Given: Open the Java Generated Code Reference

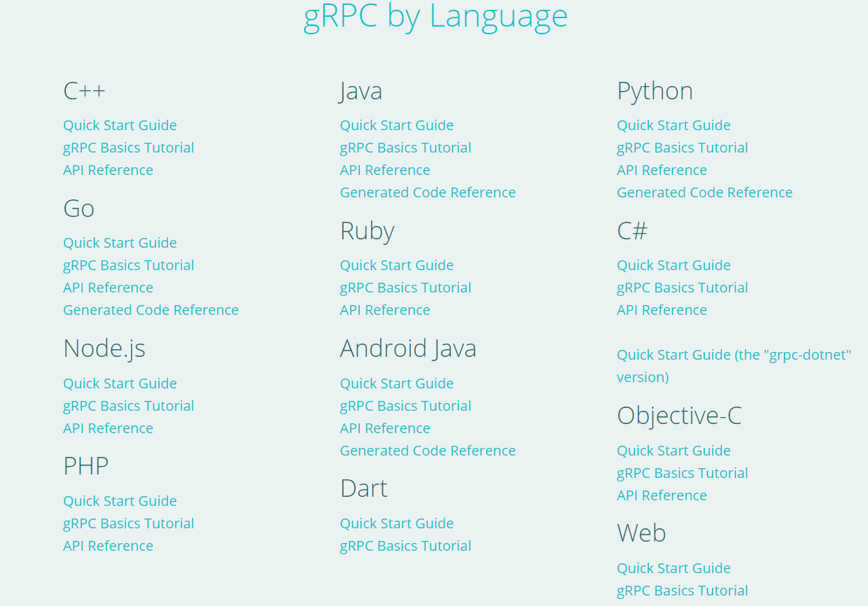Looking at the screenshot, I should (x=428, y=192).
